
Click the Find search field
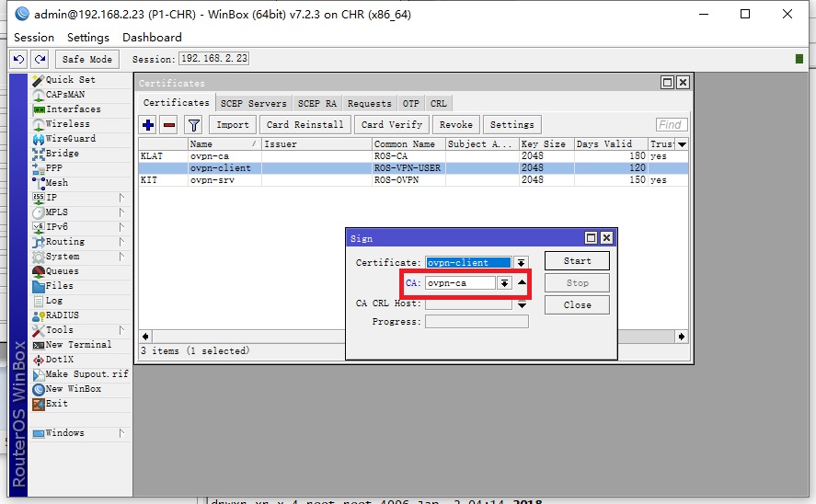[x=671, y=125]
